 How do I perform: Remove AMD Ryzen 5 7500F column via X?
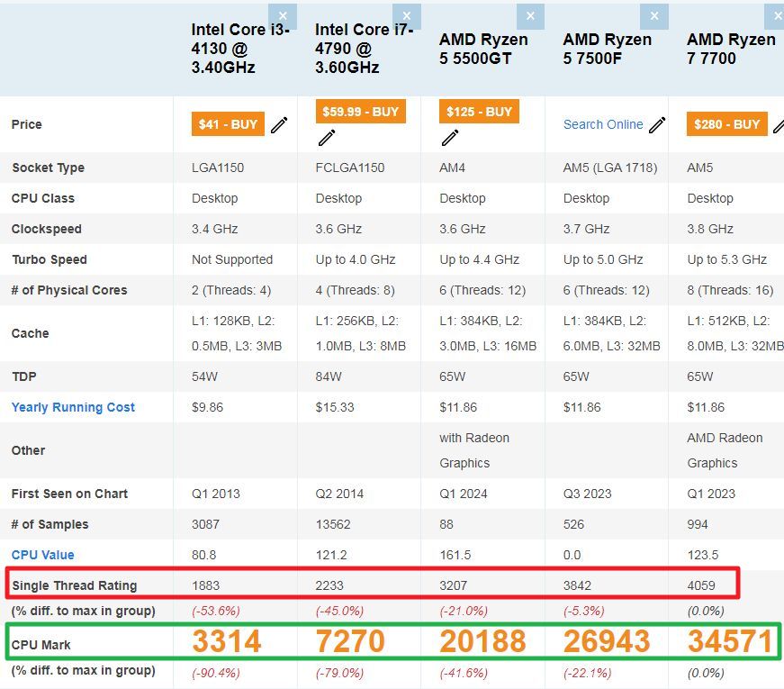[654, 16]
